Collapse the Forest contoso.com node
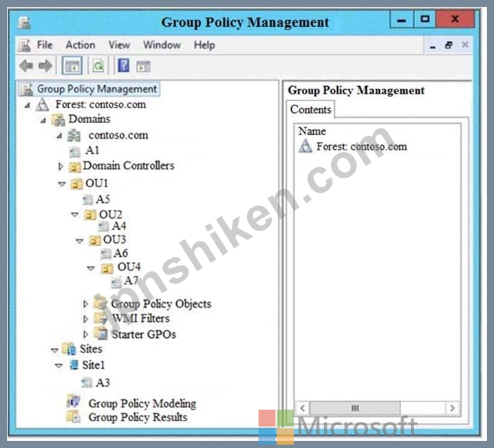Screen dimensions: 494x448 (28, 105)
